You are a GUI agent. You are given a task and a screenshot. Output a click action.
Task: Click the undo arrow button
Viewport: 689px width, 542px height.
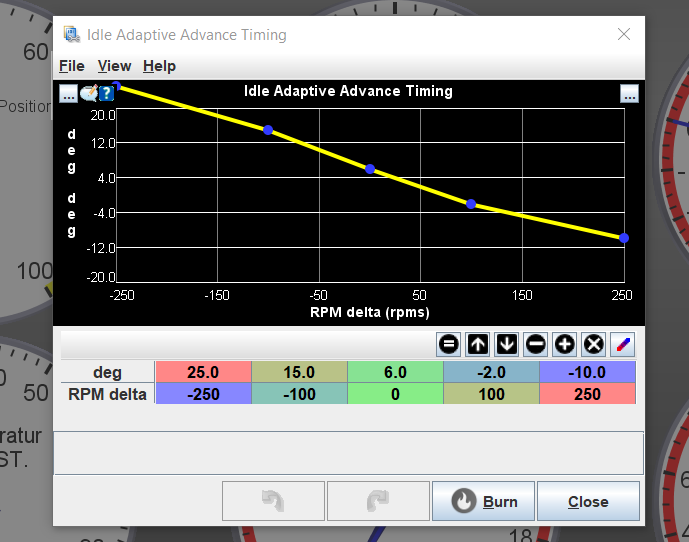[272, 501]
